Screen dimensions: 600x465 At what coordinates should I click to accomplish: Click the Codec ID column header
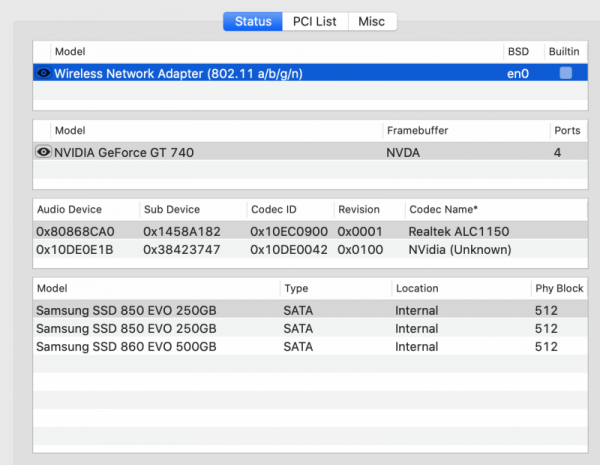(276, 210)
